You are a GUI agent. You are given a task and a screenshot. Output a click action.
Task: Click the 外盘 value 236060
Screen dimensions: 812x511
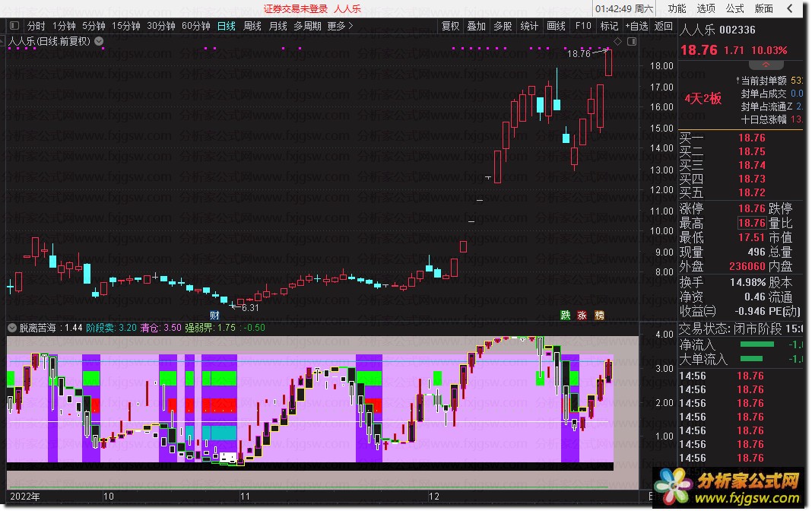[x=747, y=266]
